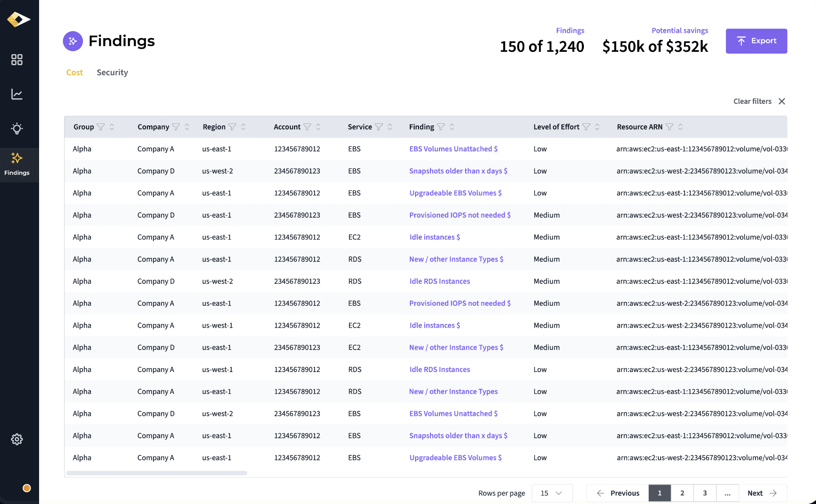
Task: Open the Idle RDS Instances finding link
Action: (439, 281)
